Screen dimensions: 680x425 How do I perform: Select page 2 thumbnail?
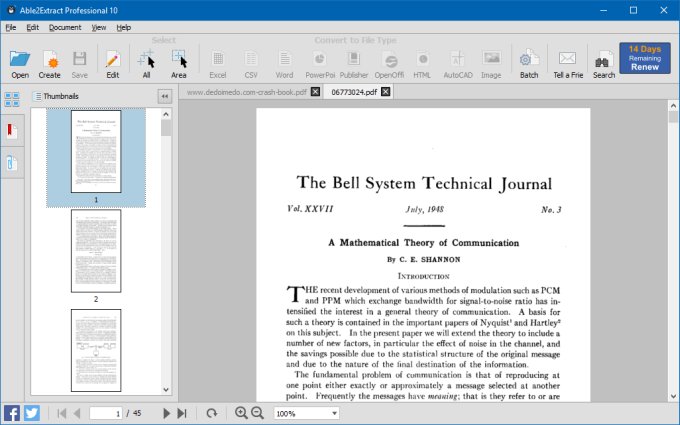click(x=96, y=251)
